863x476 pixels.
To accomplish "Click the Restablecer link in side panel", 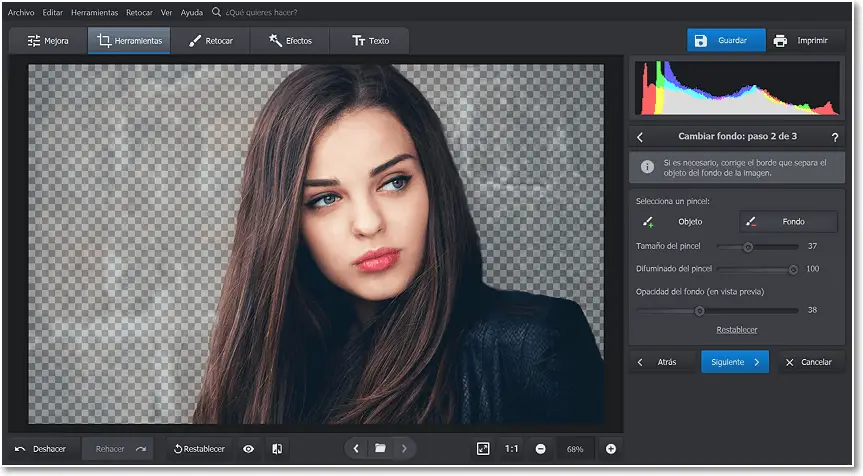I will [x=736, y=330].
